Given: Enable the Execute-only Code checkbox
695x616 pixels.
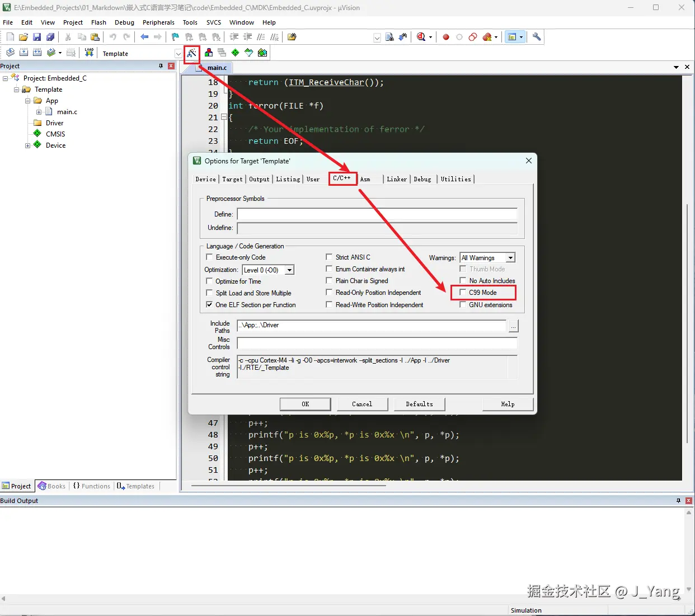Looking at the screenshot, I should (210, 257).
